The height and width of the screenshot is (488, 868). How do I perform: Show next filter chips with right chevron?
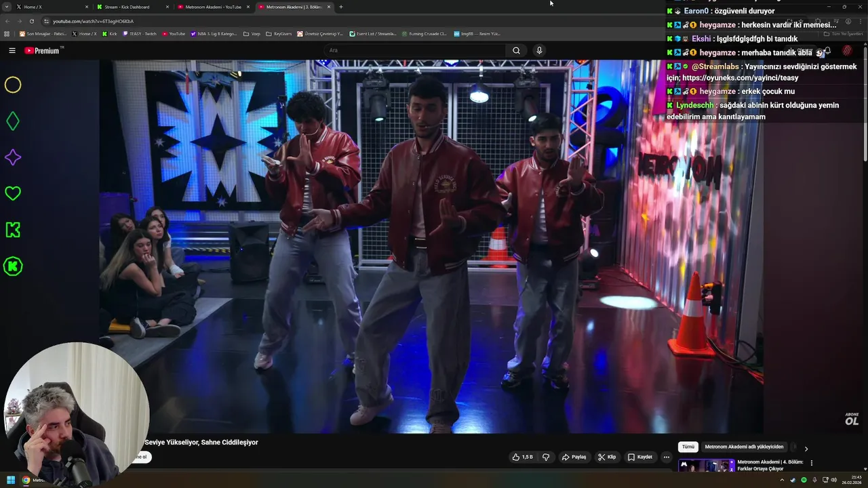[x=806, y=448]
